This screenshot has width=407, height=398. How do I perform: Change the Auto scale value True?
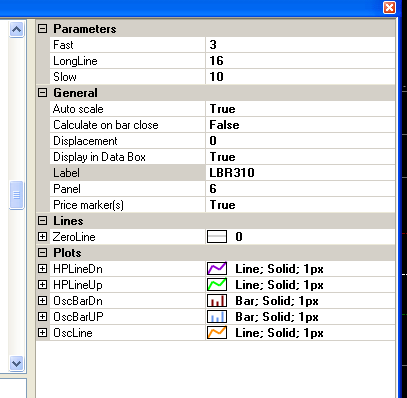pyautogui.click(x=300, y=109)
